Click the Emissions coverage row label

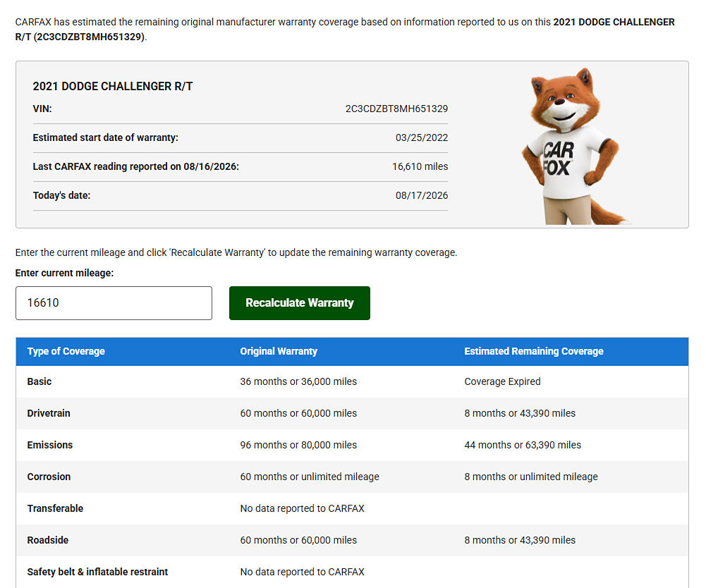50,445
